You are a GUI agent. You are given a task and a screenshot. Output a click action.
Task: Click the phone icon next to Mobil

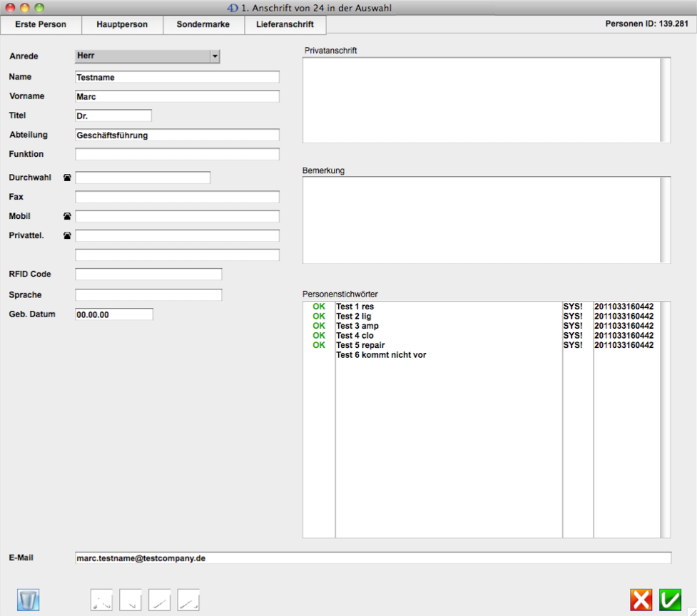point(67,216)
